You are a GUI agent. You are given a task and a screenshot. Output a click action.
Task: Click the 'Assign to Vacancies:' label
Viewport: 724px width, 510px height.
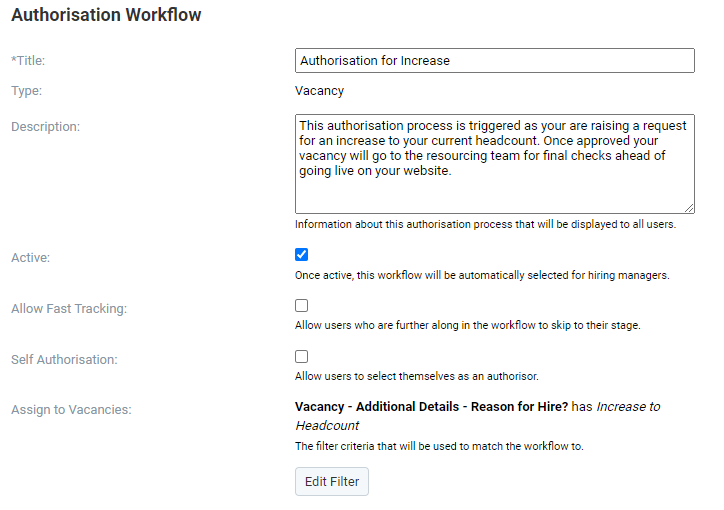[x=71, y=410]
